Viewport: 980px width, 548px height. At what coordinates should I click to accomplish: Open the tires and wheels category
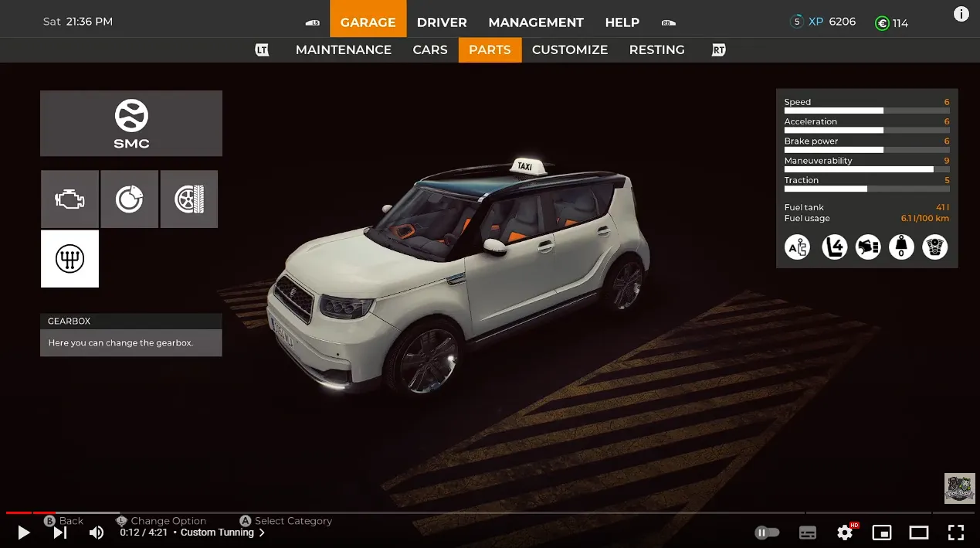pyautogui.click(x=189, y=199)
